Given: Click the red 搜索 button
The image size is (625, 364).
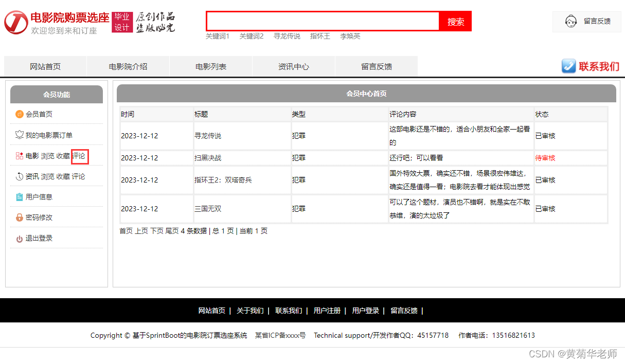Looking at the screenshot, I should tap(456, 21).
